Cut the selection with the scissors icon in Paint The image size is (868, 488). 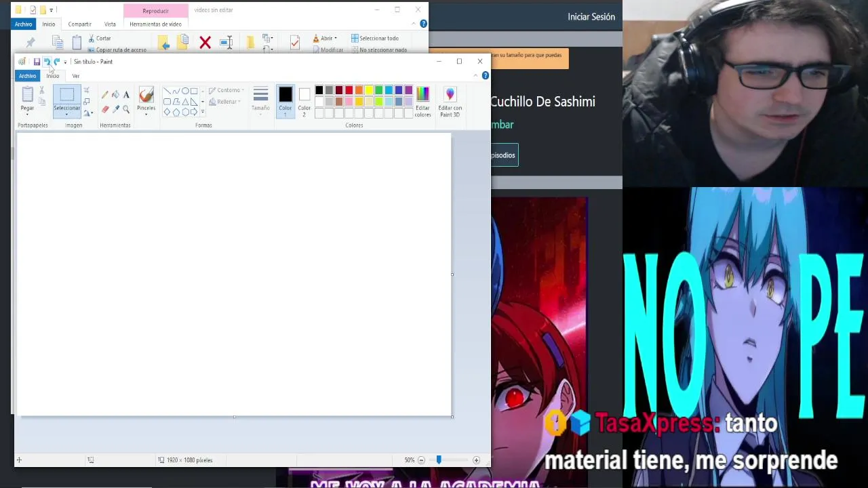42,90
